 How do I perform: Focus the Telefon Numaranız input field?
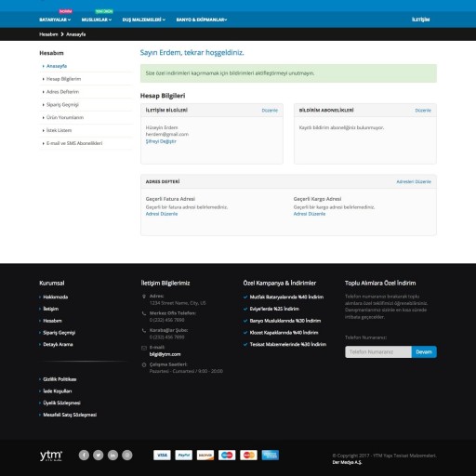378,352
